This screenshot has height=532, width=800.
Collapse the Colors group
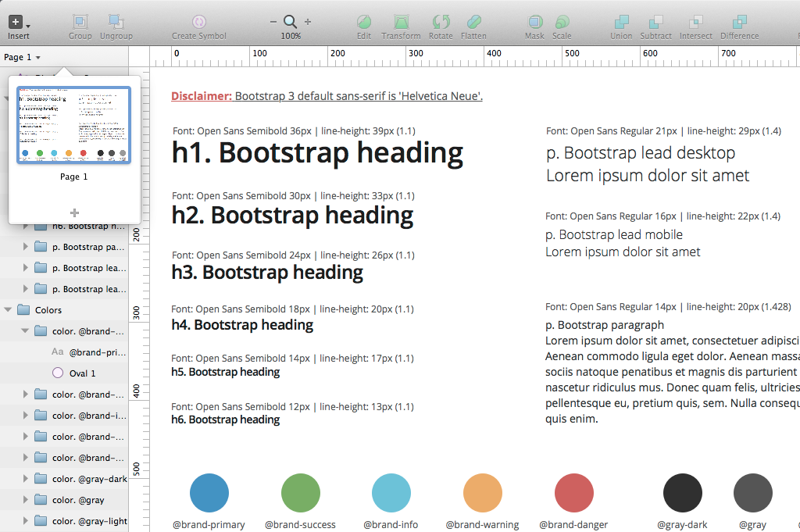(x=9, y=310)
